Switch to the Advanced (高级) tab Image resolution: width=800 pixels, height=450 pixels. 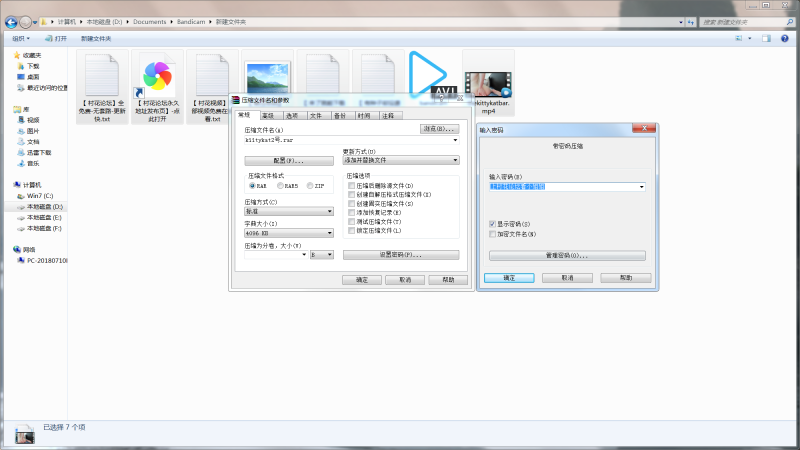pos(268,116)
